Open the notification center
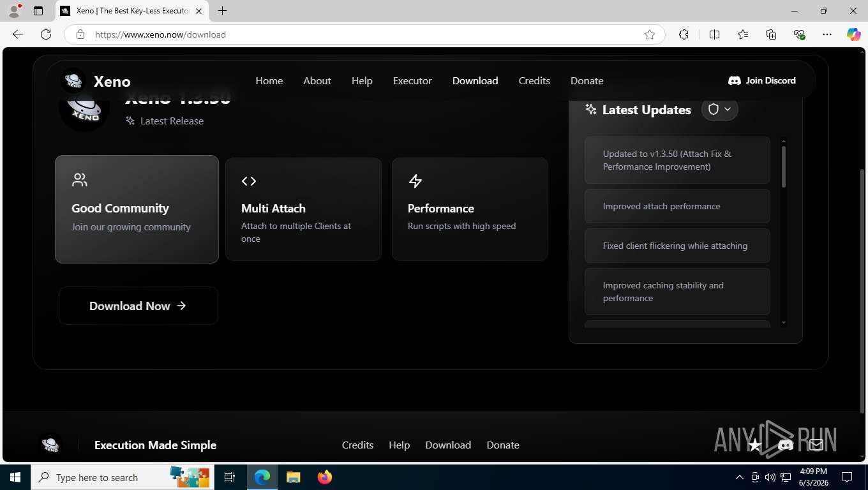 pyautogui.click(x=847, y=477)
